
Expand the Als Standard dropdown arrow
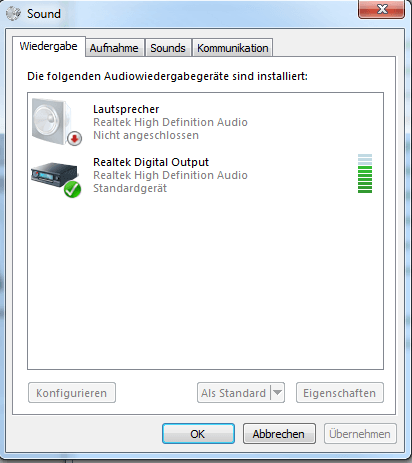pos(277,393)
